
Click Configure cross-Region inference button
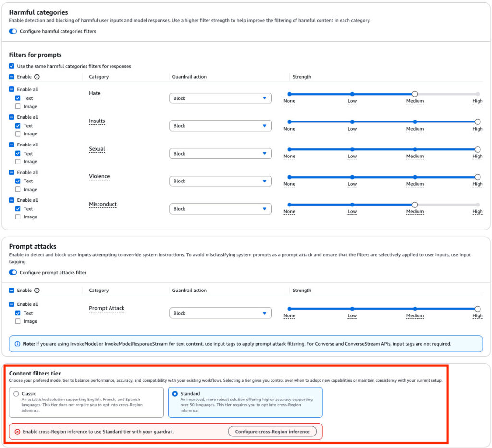click(x=272, y=432)
